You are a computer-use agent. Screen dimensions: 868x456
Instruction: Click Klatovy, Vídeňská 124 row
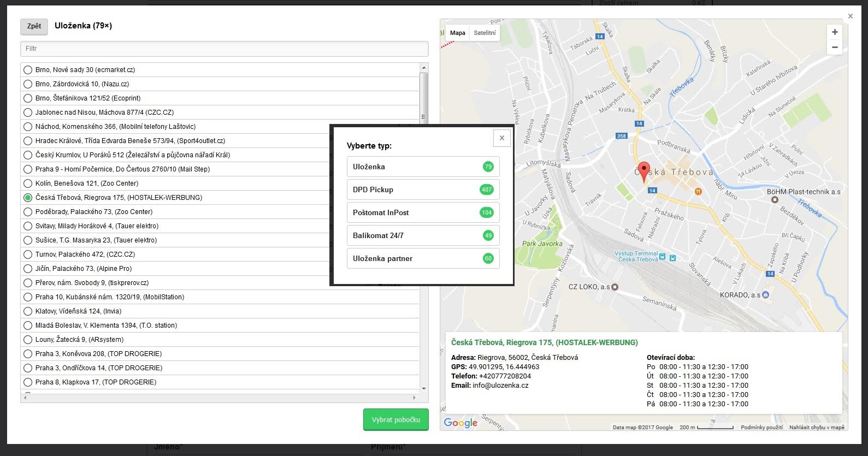tap(220, 311)
